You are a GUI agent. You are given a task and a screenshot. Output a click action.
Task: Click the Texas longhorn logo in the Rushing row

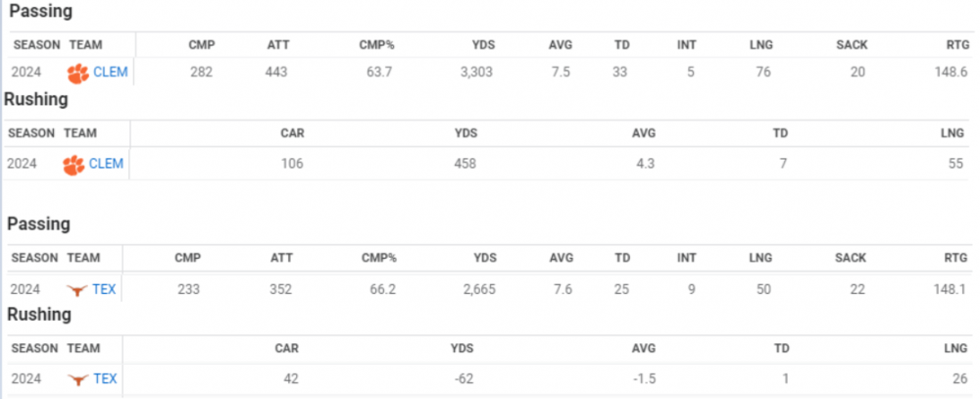[x=77, y=379]
